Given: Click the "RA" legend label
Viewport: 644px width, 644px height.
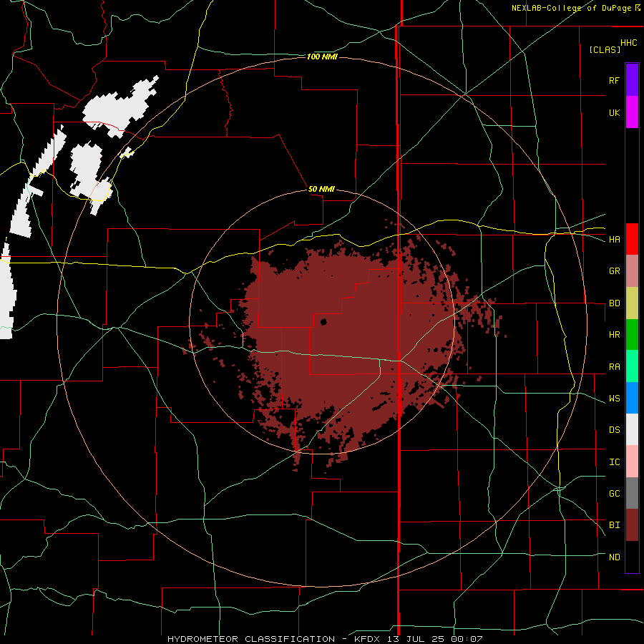Looking at the screenshot, I should tap(614, 367).
